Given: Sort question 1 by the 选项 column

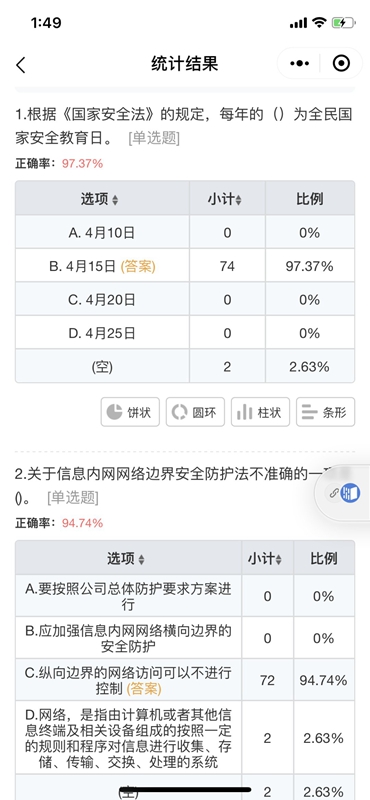Looking at the screenshot, I should [100, 199].
